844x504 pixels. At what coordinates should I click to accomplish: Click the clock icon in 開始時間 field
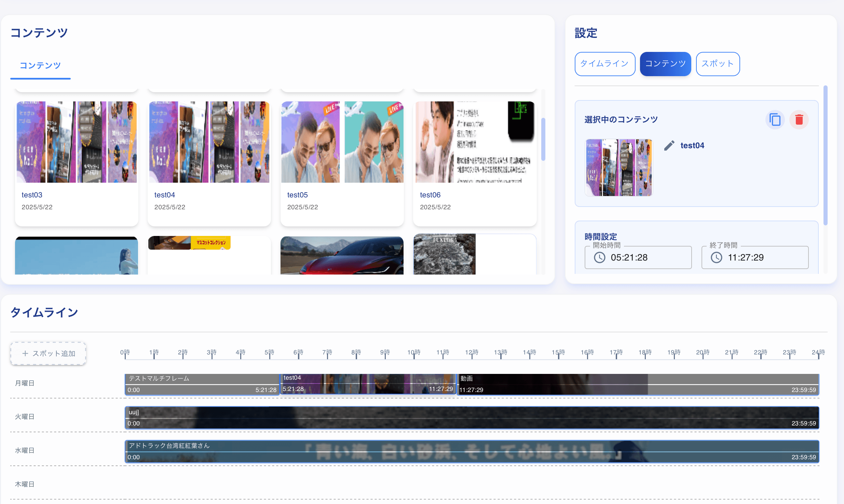point(599,257)
